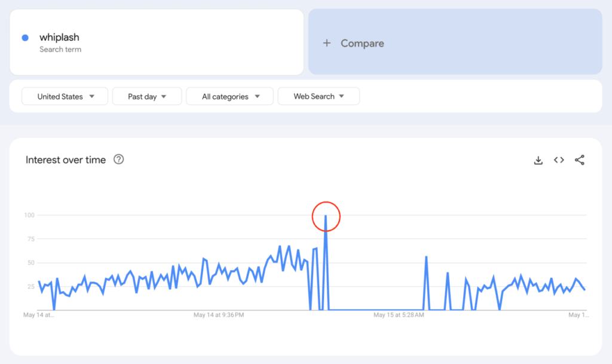Viewport: 612px width, 364px height.
Task: Expand the Past day time range dropdown
Action: coord(146,96)
